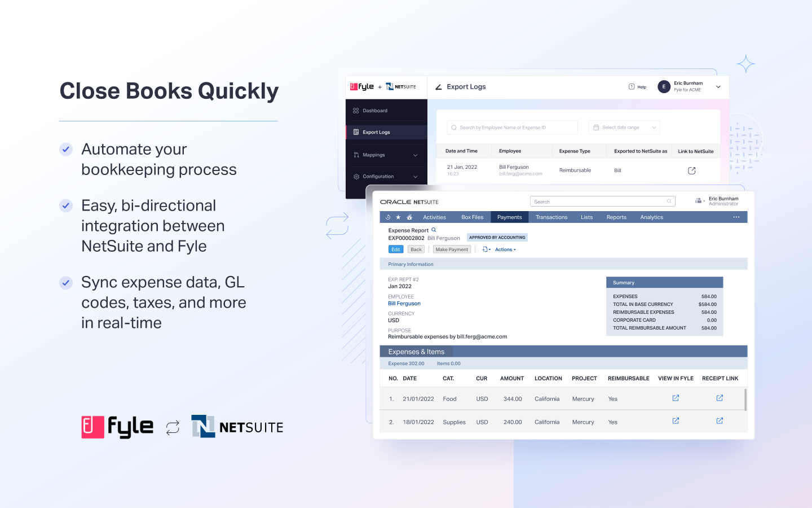812x508 pixels.
Task: Click the Summary panel header
Action: [665, 282]
